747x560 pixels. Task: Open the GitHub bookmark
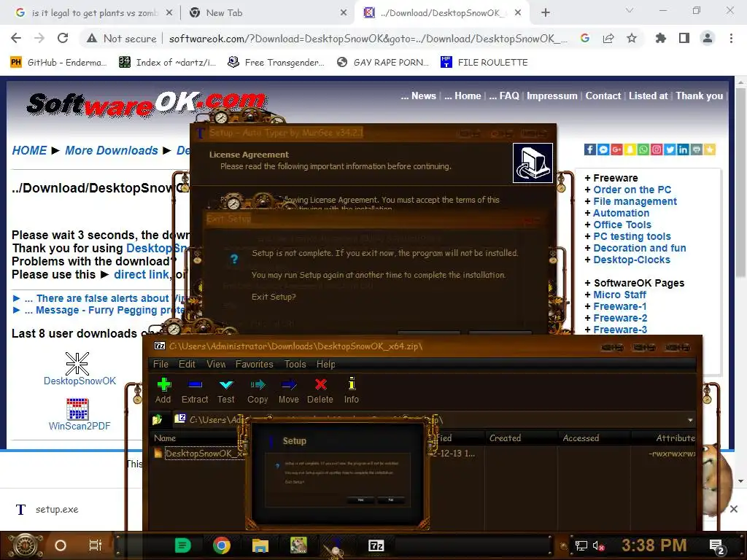(x=58, y=62)
